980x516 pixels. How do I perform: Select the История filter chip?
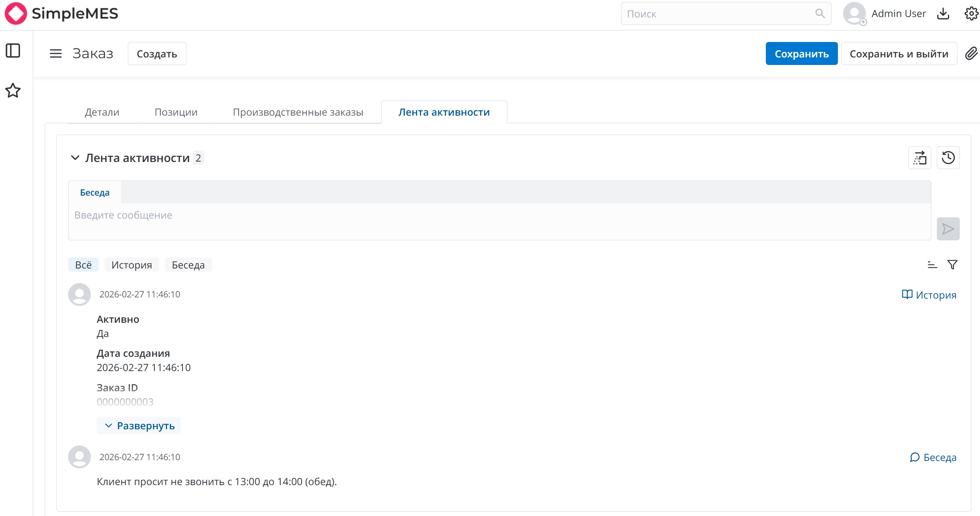[x=131, y=265]
